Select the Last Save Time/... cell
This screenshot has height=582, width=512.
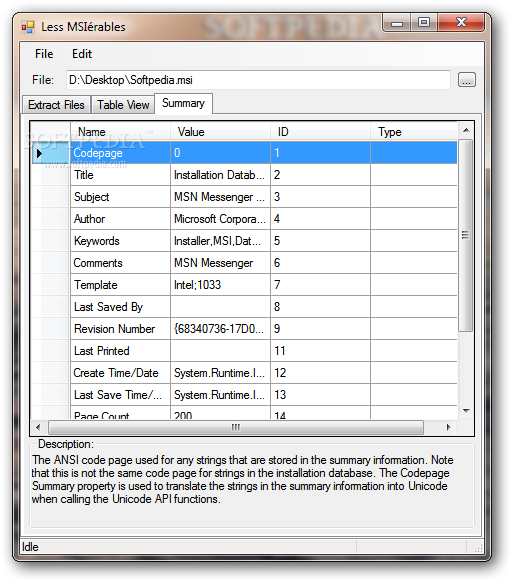click(x=120, y=395)
